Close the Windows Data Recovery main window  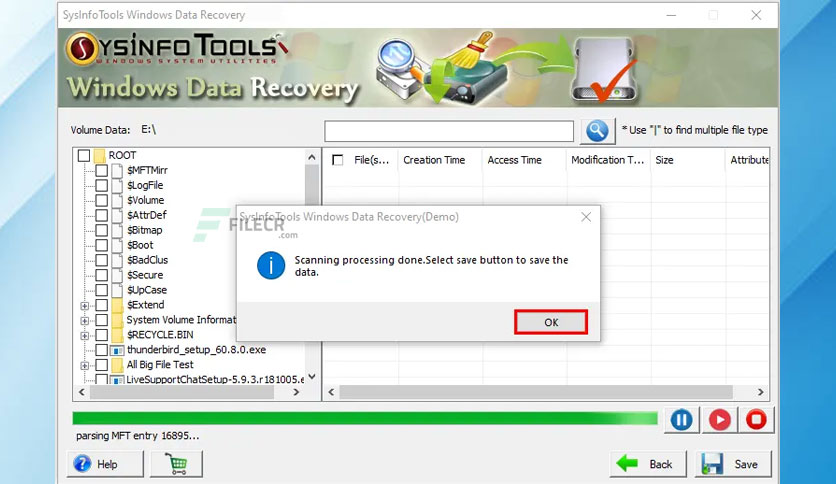click(756, 15)
